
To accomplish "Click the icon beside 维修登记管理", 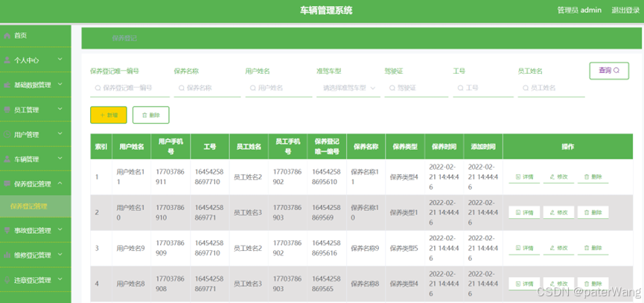I will click(x=7, y=255).
